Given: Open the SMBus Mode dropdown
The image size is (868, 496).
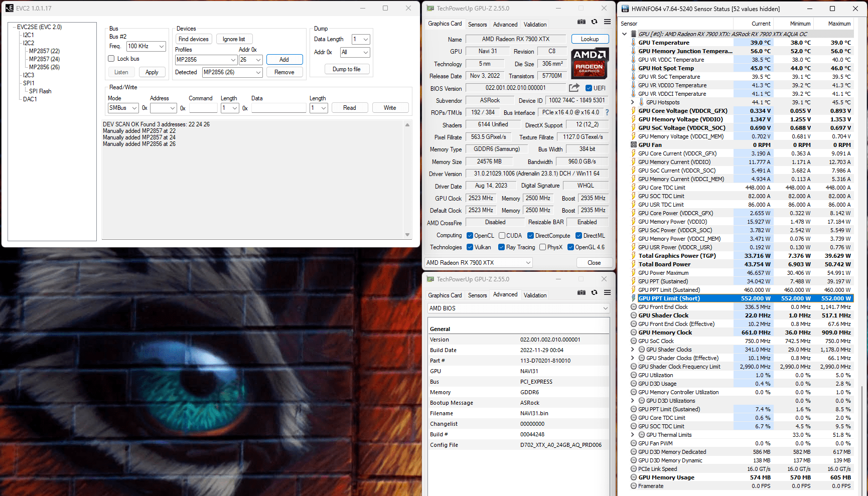Looking at the screenshot, I should [123, 108].
